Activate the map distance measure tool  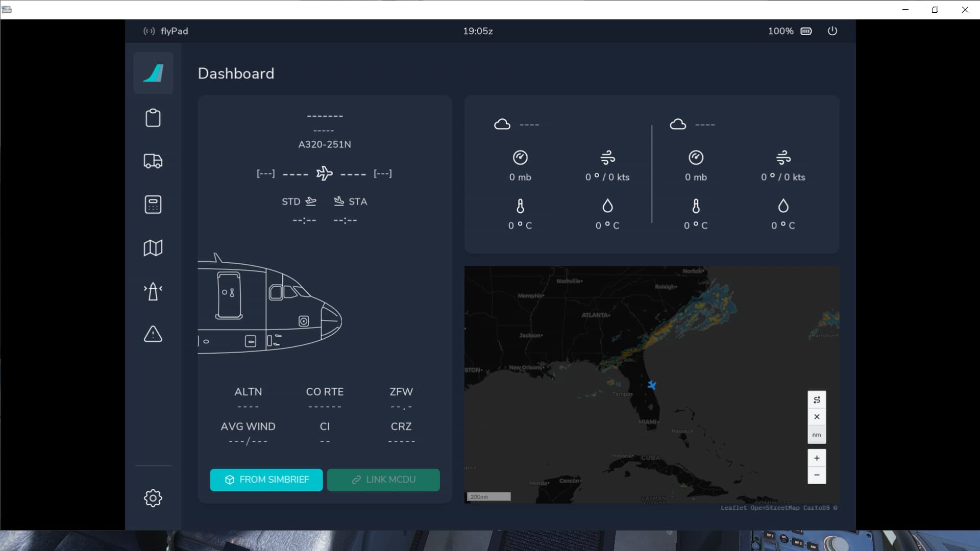[817, 399]
